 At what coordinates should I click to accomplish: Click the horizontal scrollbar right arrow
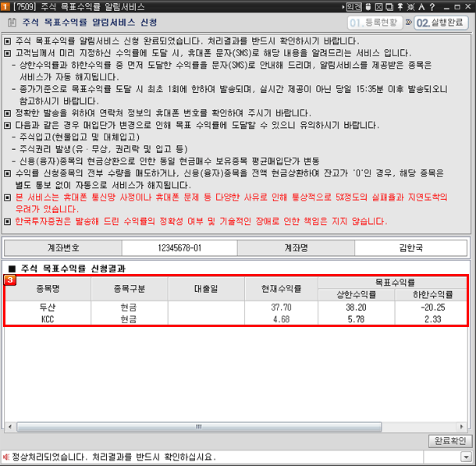coord(461,426)
